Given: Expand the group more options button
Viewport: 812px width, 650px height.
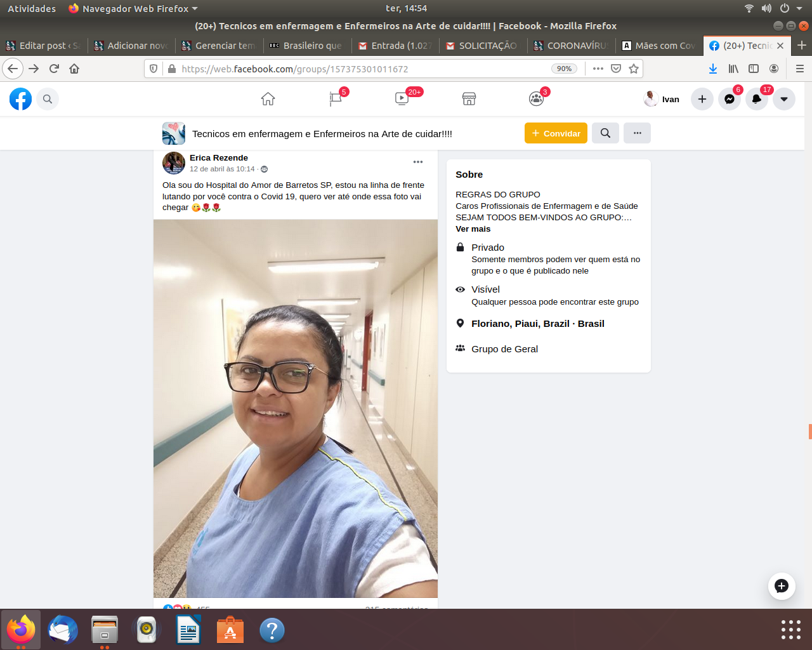Looking at the screenshot, I should pyautogui.click(x=637, y=133).
